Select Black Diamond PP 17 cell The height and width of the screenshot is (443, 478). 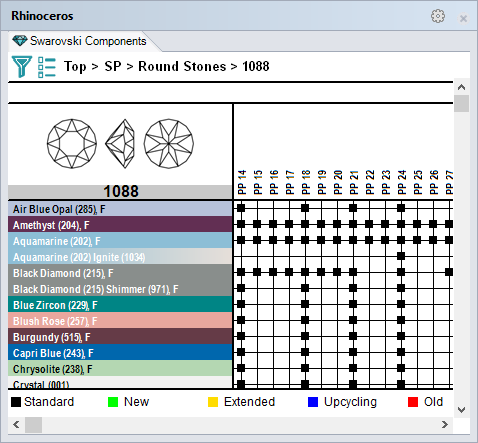(x=289, y=272)
